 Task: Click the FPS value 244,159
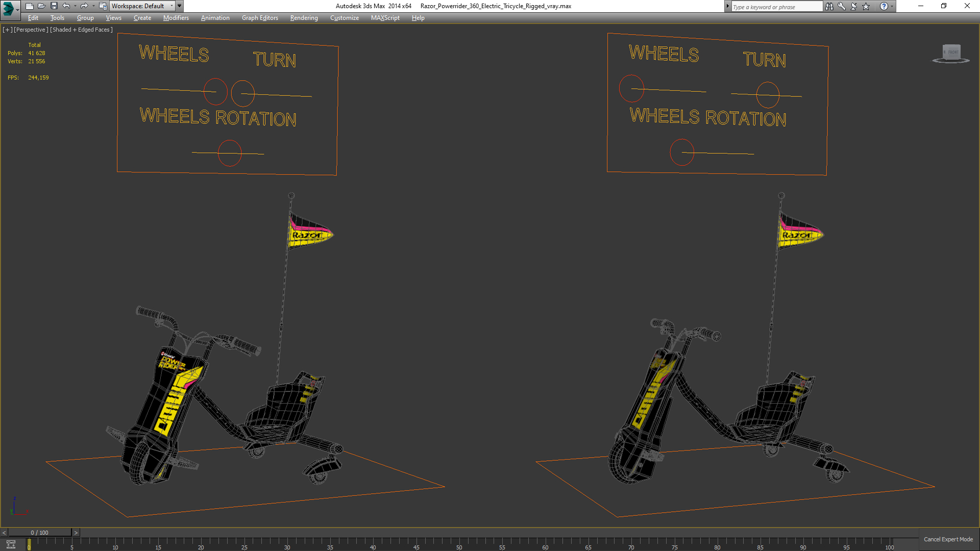click(39, 78)
